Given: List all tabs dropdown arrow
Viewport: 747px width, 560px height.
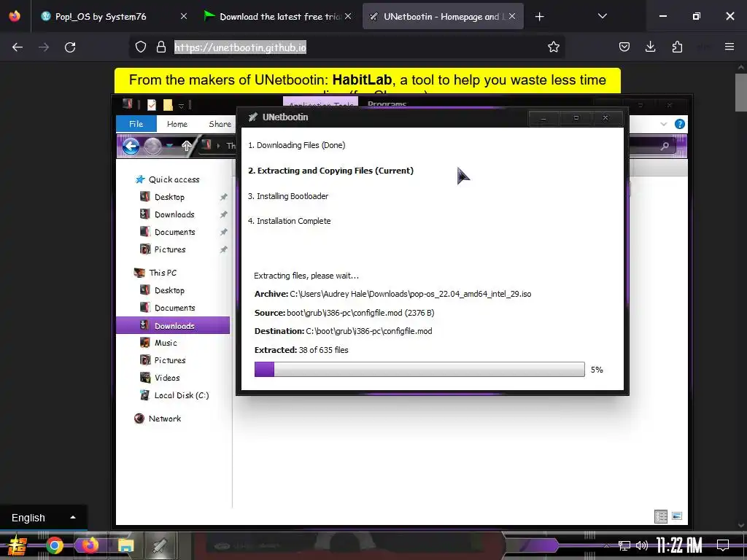Looking at the screenshot, I should (x=602, y=16).
